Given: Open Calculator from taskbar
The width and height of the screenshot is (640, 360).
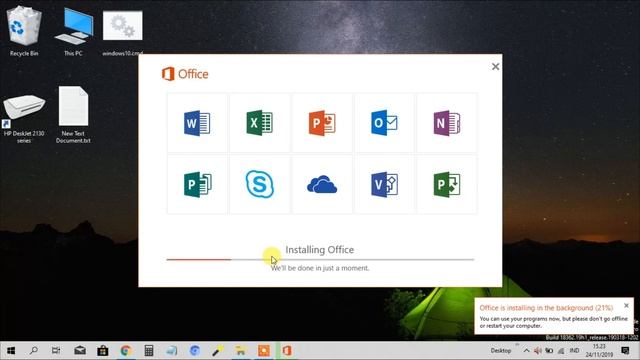Looking at the screenshot, I should 149,351.
